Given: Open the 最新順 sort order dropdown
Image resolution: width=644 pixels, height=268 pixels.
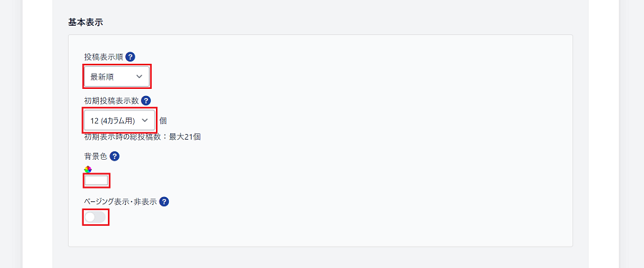Looking at the screenshot, I should point(117,77).
